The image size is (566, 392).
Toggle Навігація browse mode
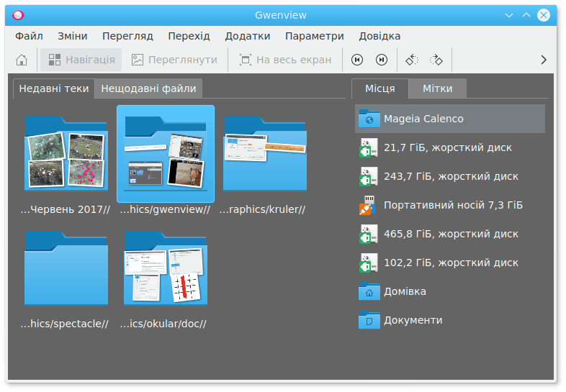point(81,60)
